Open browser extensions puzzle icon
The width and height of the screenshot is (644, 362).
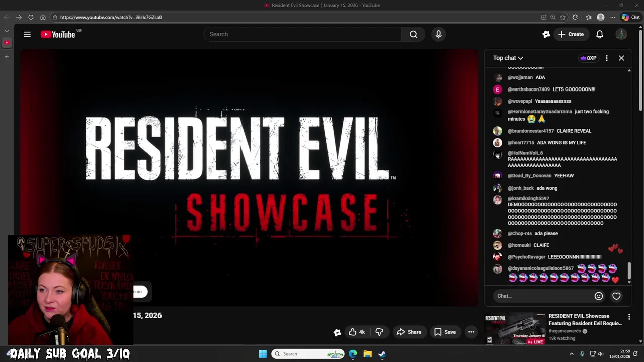pos(575,17)
